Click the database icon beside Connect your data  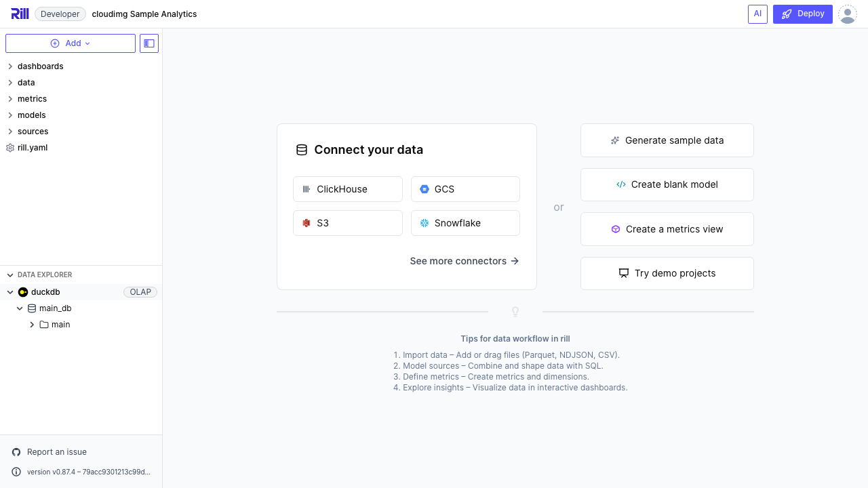point(302,150)
